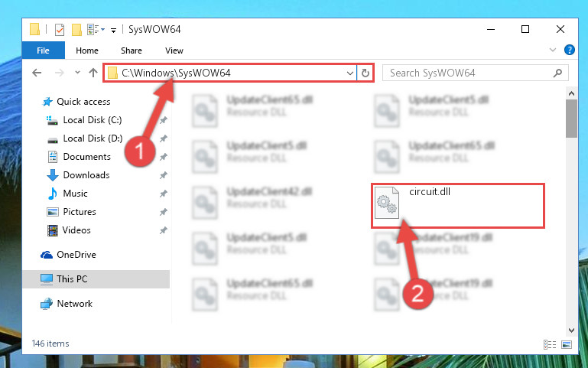This screenshot has width=588, height=368.
Task: Expand the ribbon with the chevron
Action: pos(552,50)
